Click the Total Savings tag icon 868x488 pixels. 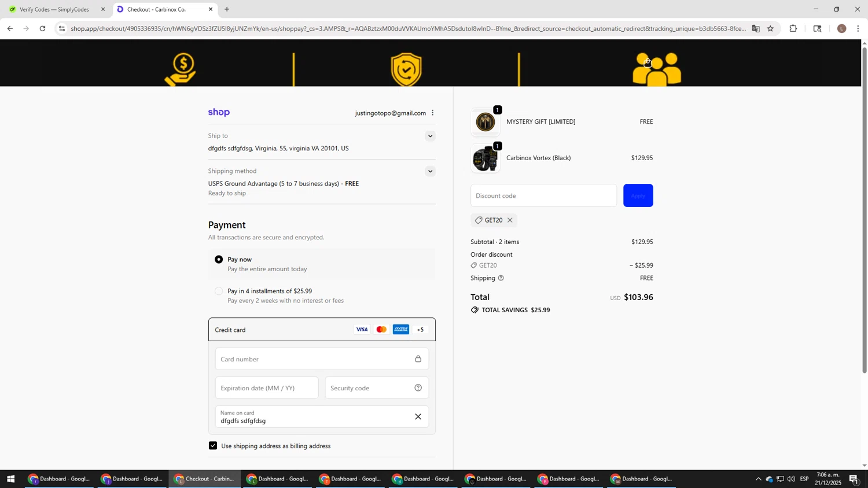[475, 310]
